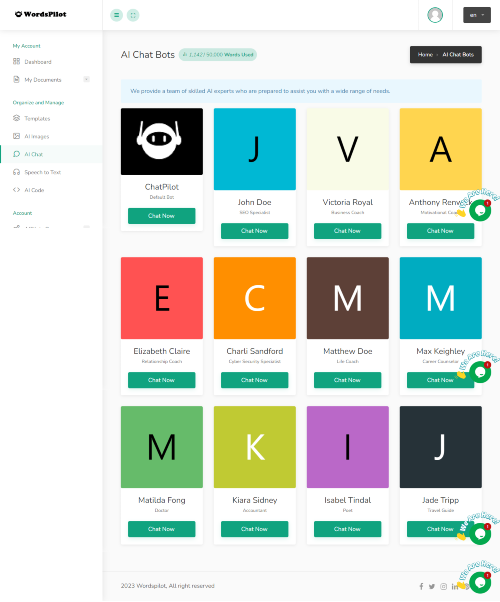Click the AI Images picture icon
Viewport: 500px width, 602px height.
coord(17,136)
